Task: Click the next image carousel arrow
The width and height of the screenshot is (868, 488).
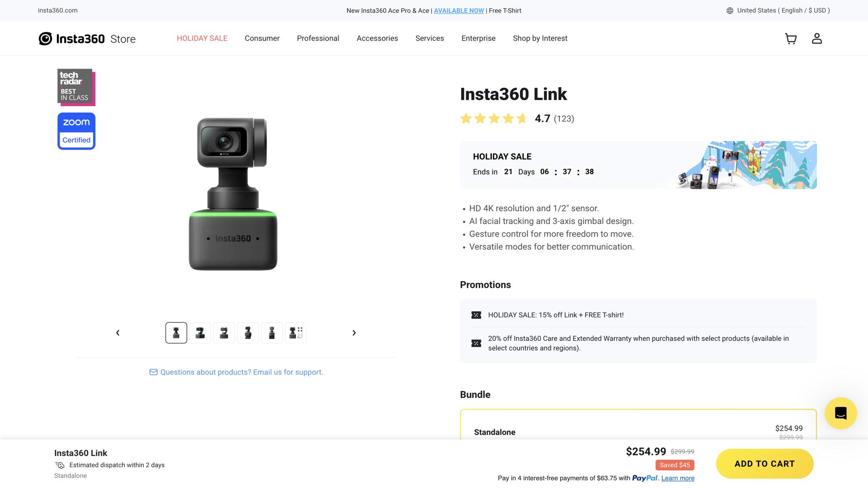Action: coord(354,333)
